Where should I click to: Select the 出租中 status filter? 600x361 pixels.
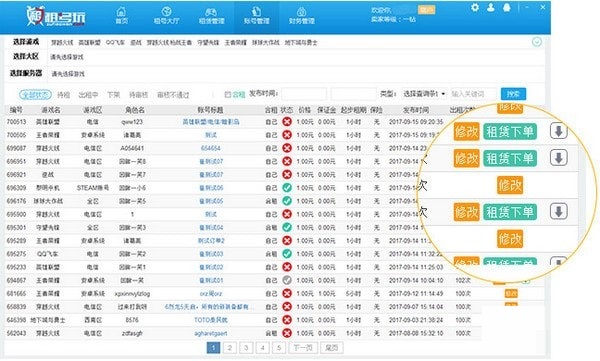click(88, 95)
